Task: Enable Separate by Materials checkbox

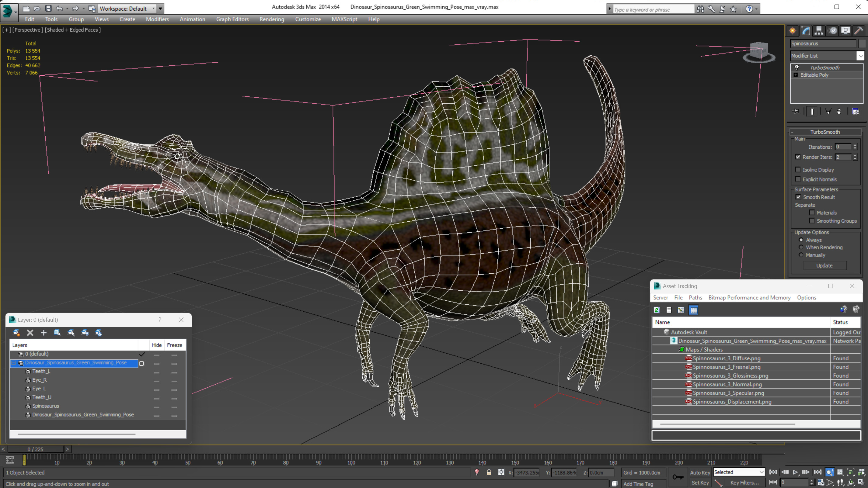Action: click(812, 213)
